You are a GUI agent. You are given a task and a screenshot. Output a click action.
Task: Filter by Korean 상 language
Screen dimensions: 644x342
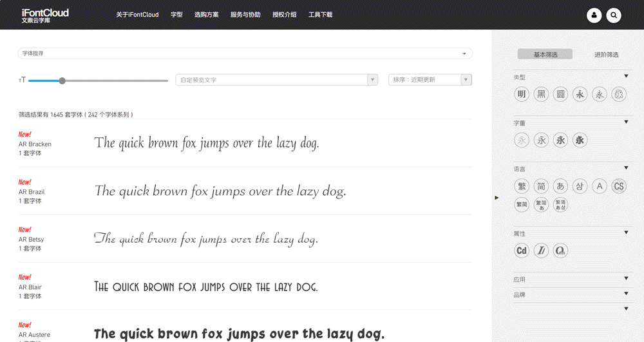click(x=580, y=186)
